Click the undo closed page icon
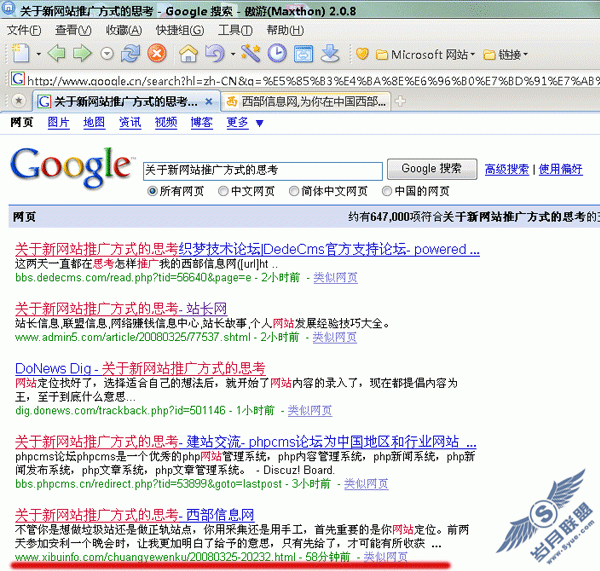Viewport: 600px width, 571px height. [x=213, y=54]
